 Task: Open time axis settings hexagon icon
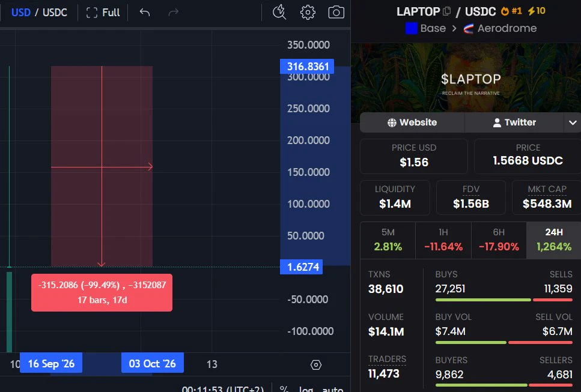coord(315,365)
